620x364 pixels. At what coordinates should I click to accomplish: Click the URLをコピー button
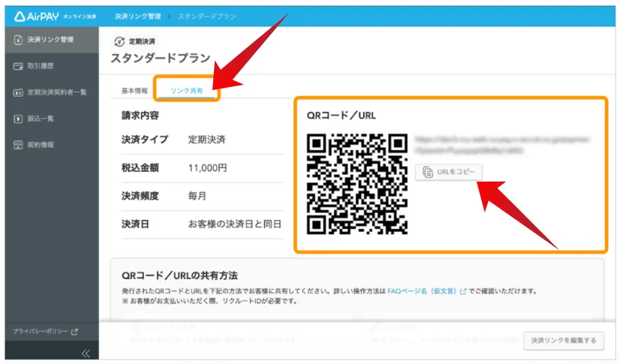click(448, 172)
